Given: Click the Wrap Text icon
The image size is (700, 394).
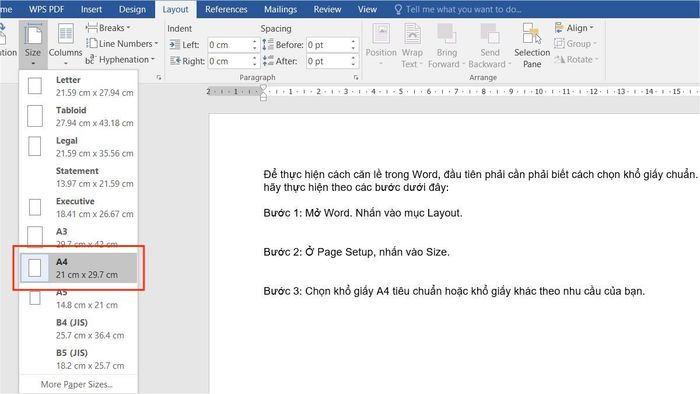Looking at the screenshot, I should [412, 45].
